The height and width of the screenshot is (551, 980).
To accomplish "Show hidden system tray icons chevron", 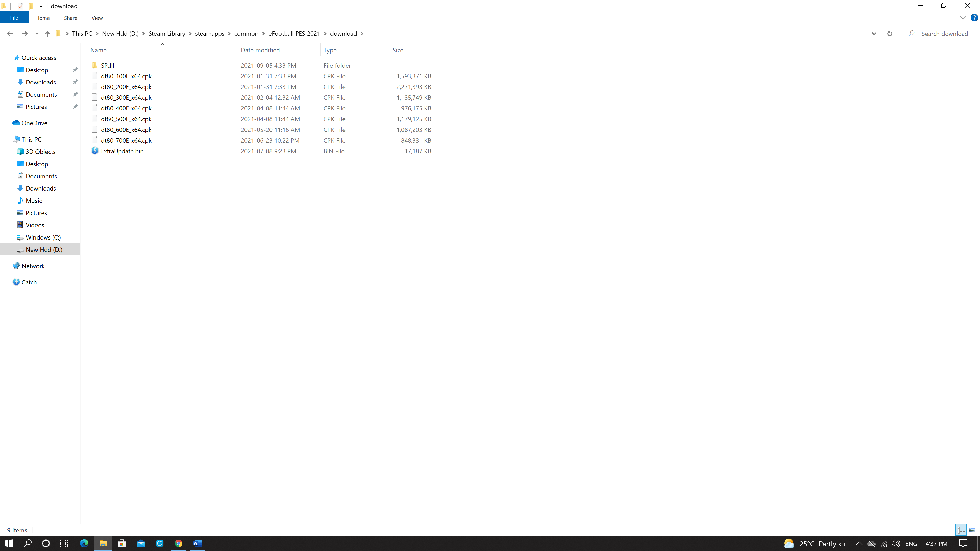I will point(859,543).
